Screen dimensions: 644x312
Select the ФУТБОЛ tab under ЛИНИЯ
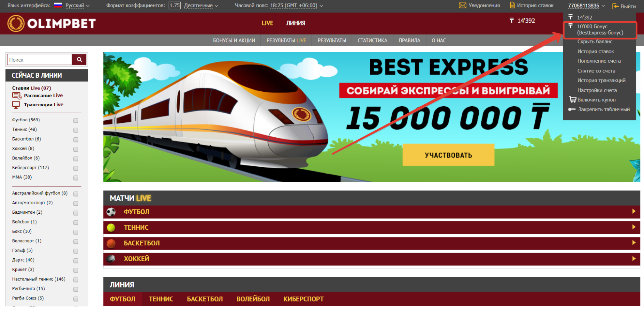pyautogui.click(x=123, y=299)
